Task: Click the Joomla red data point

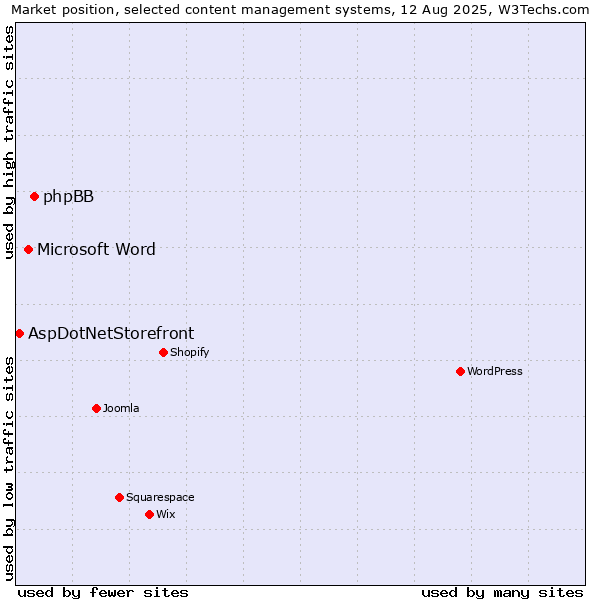Action: (x=96, y=408)
